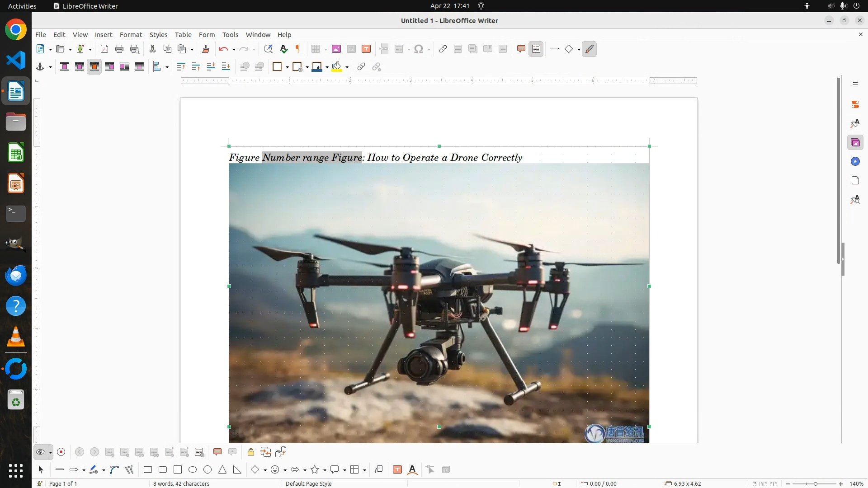The image size is (868, 488).
Task: Enable the Wrap Off option
Action: [x=65, y=67]
